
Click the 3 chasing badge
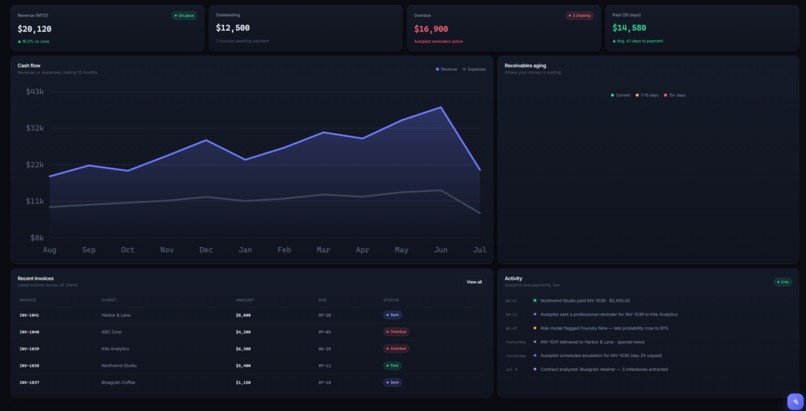(x=579, y=15)
